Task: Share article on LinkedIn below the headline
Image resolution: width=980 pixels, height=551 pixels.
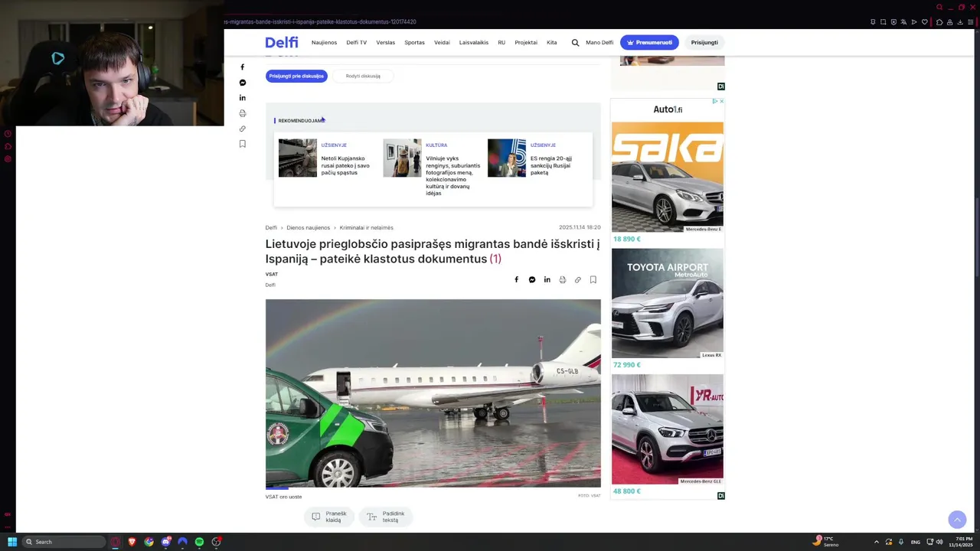Action: point(547,280)
